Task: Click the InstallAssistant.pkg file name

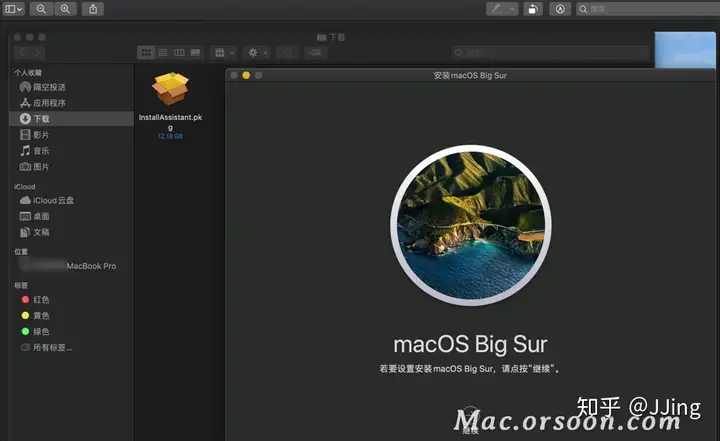Action: coord(170,122)
